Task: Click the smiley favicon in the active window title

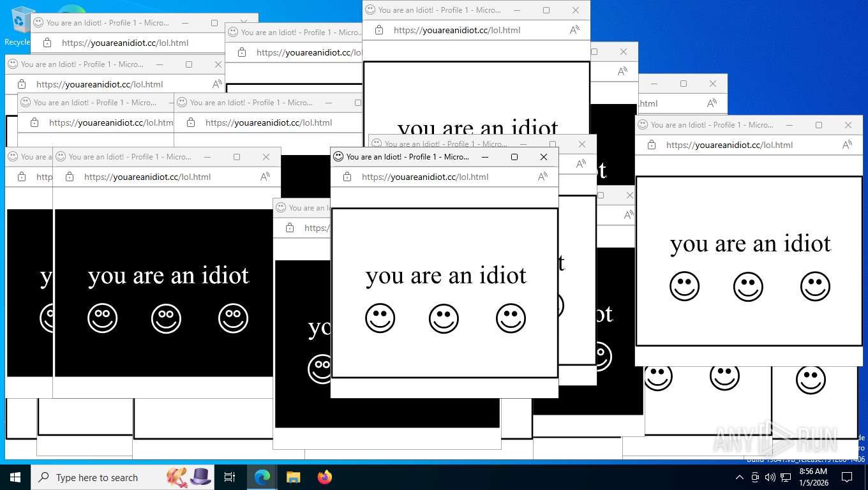Action: click(338, 156)
